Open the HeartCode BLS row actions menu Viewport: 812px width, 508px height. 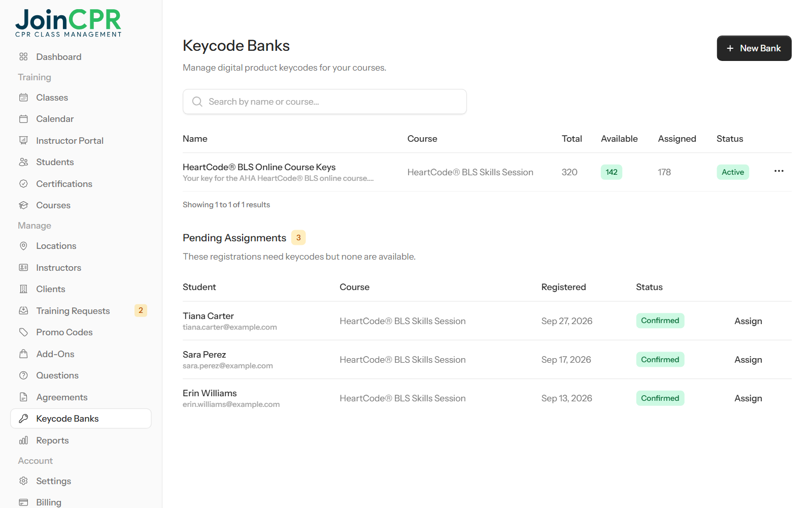click(779, 171)
